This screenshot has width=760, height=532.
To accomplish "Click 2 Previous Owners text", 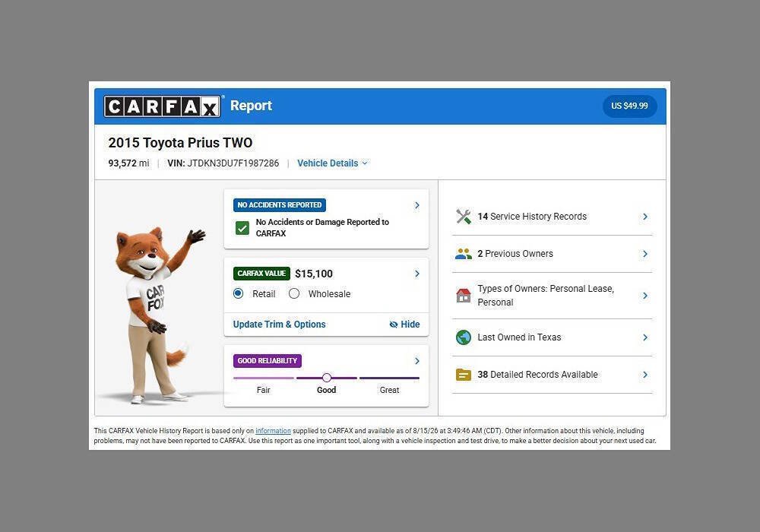I will pos(515,254).
